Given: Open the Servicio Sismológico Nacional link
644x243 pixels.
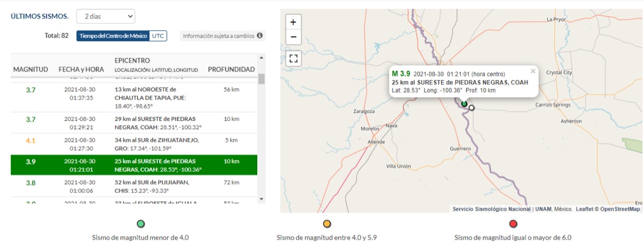Looking at the screenshot, I should click(x=492, y=209).
